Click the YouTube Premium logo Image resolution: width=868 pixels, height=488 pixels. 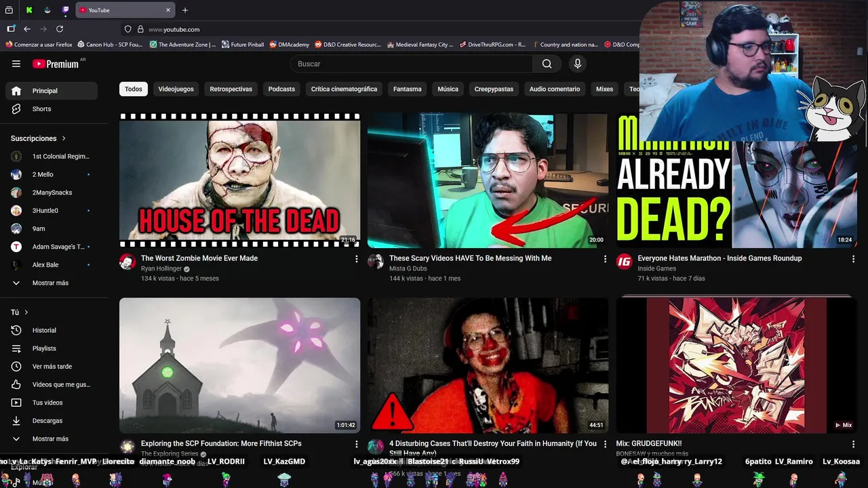(56, 64)
